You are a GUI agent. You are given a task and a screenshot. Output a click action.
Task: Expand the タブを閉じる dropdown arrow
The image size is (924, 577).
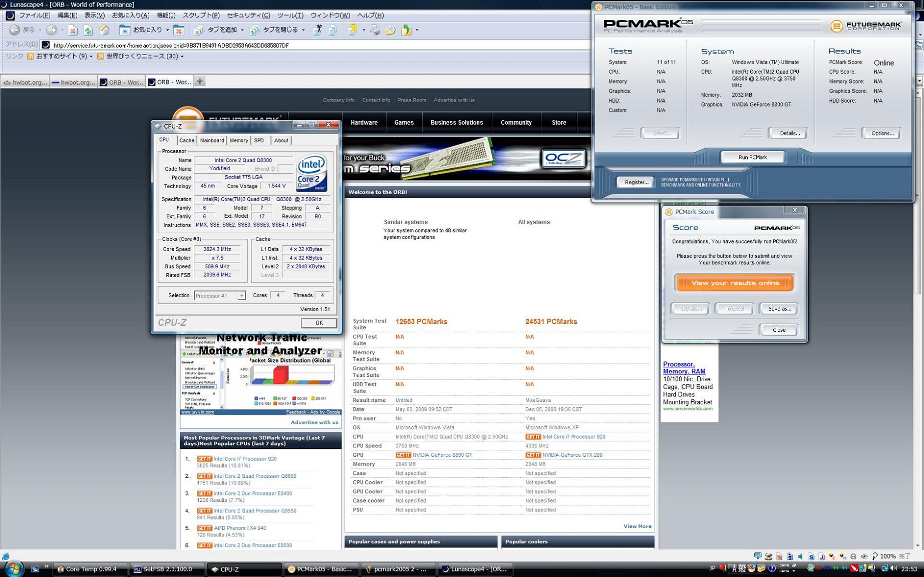tap(303, 30)
